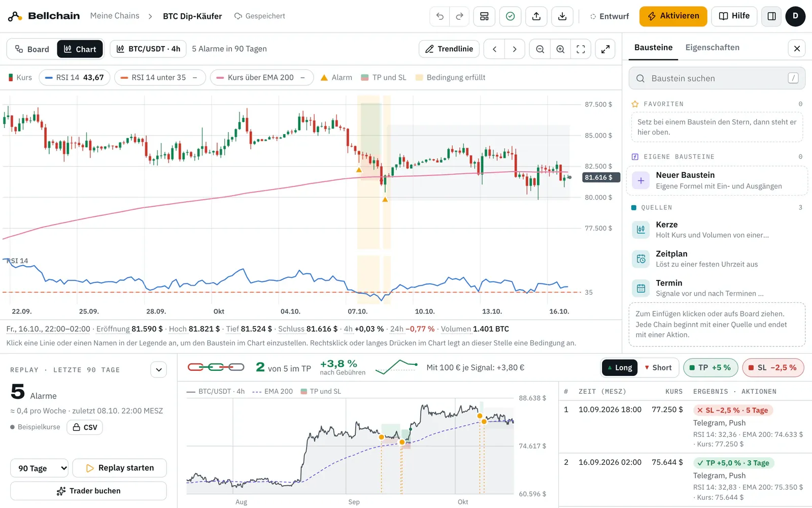Open the layout arrangement tool
The image size is (812, 508).
(x=484, y=16)
